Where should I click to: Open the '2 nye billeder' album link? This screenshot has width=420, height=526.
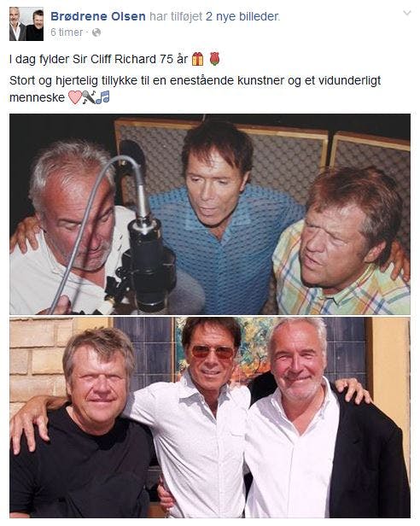point(242,16)
